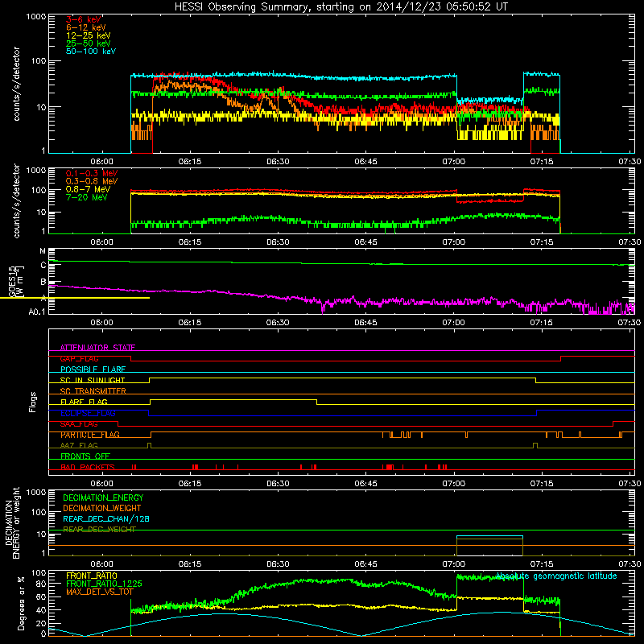Click the 07:30 tick under the keV counts panel
Screen dimensions: 644x644
point(630,162)
